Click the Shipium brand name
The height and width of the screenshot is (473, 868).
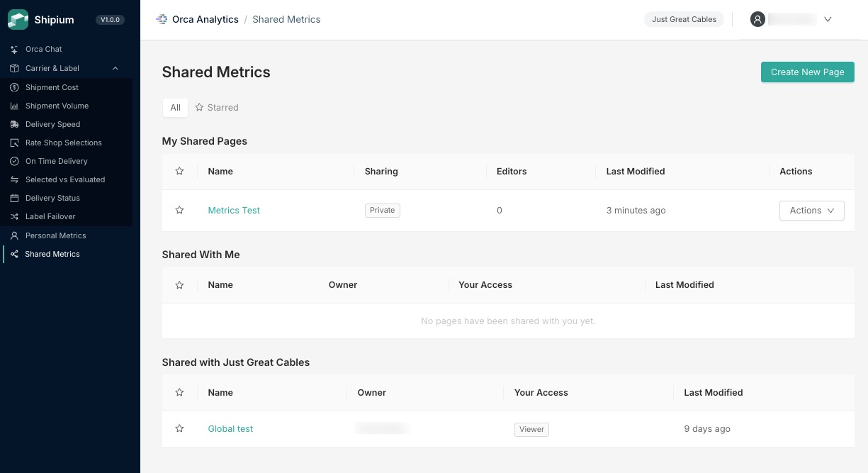[x=54, y=20]
